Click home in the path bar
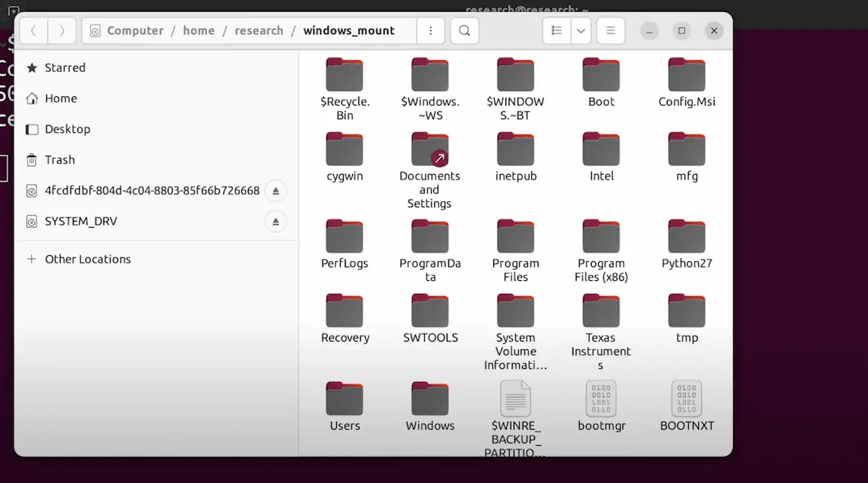The image size is (868, 483). coord(199,31)
